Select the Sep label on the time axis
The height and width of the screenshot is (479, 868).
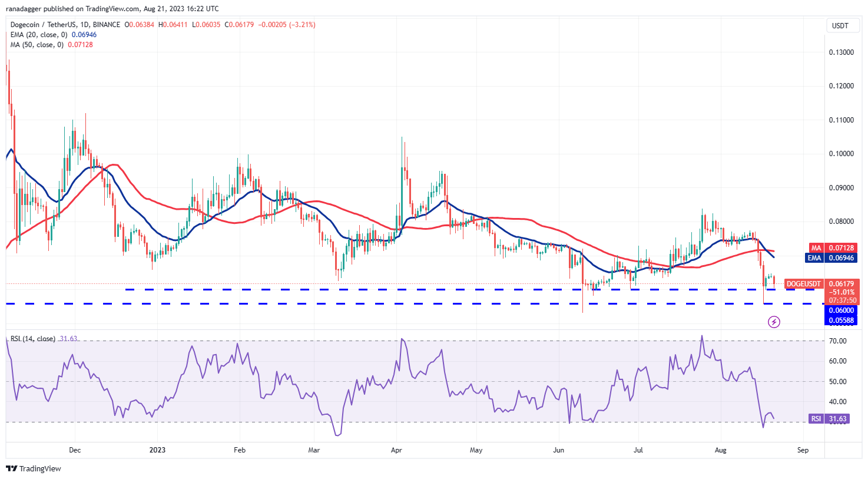pyautogui.click(x=804, y=450)
